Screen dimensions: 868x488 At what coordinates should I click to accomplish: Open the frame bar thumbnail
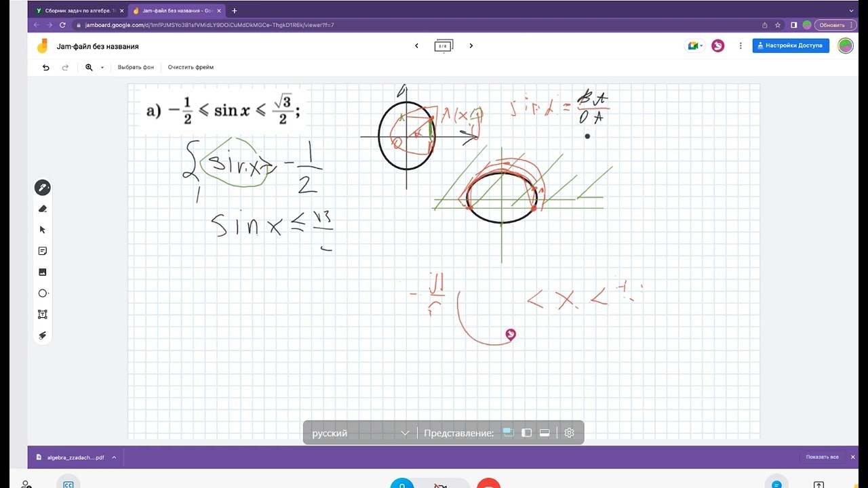click(x=443, y=46)
